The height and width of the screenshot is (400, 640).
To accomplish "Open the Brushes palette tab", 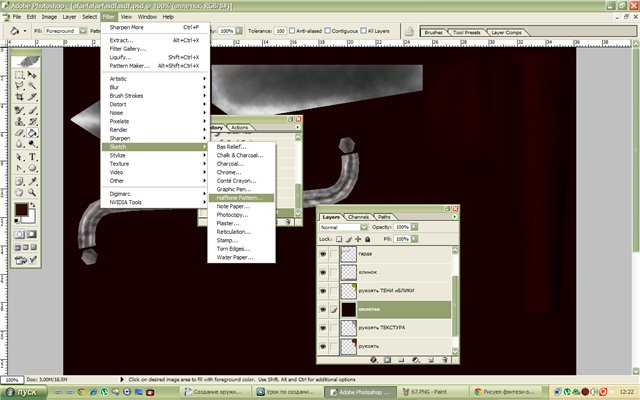I will [x=433, y=32].
